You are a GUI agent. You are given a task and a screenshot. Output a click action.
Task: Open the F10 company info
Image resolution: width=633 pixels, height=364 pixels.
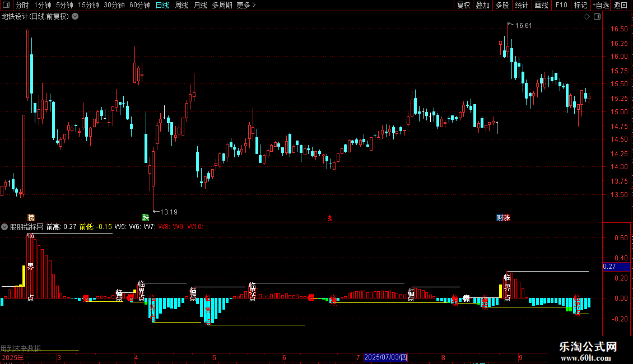tap(561, 5)
